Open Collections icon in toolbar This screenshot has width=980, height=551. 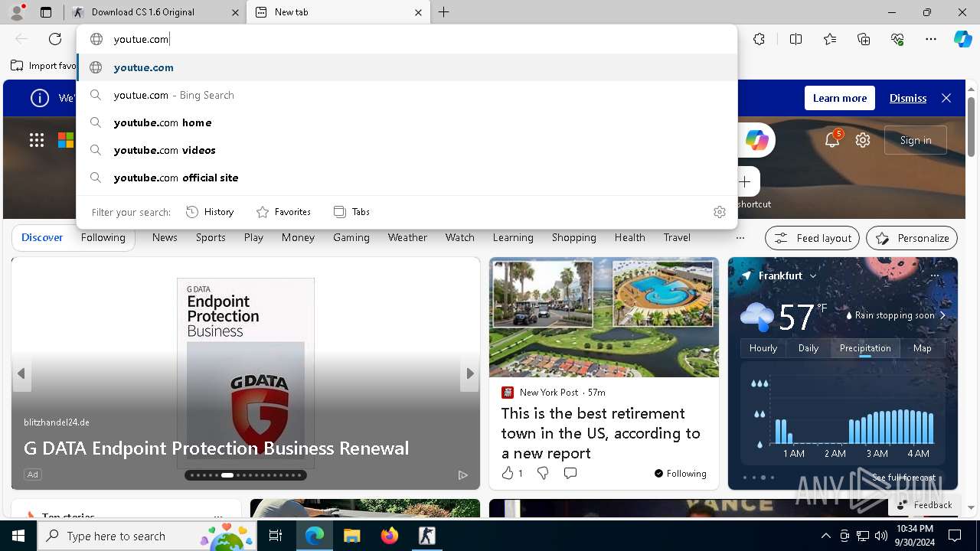(864, 39)
